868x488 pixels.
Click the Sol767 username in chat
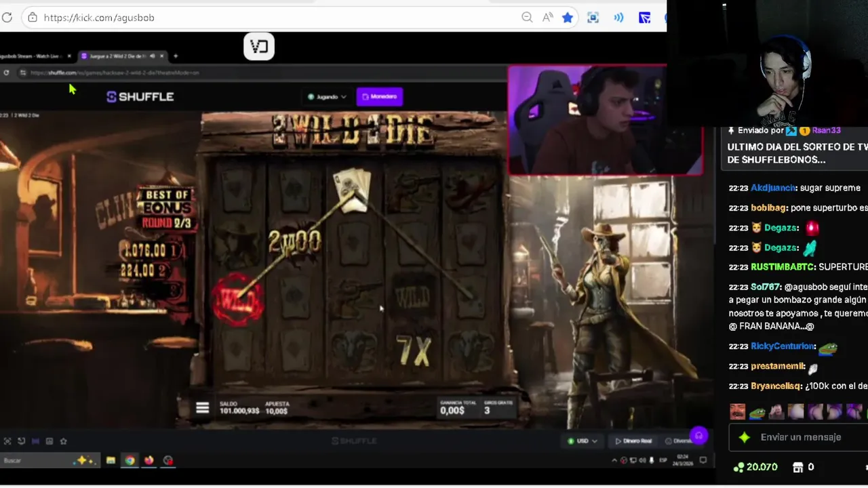[766, 287]
